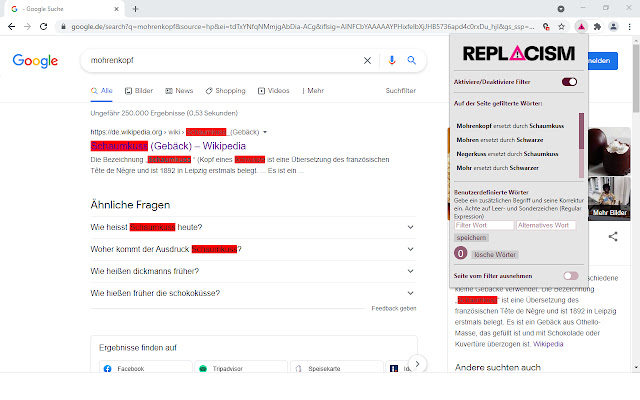The width and height of the screenshot is (640, 400).
Task: Click the next arrow in results carousel
Action: coord(417,364)
